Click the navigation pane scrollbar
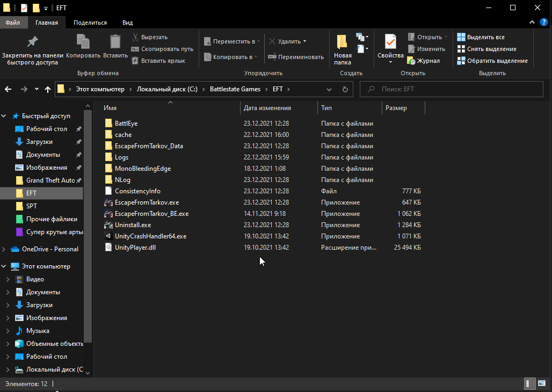 coord(88,226)
